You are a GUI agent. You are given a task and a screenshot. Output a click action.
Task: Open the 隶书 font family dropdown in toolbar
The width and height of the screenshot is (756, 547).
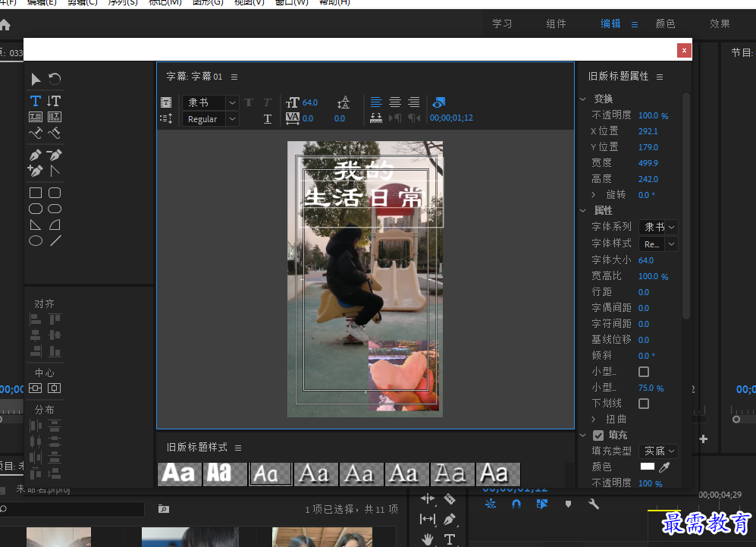210,102
